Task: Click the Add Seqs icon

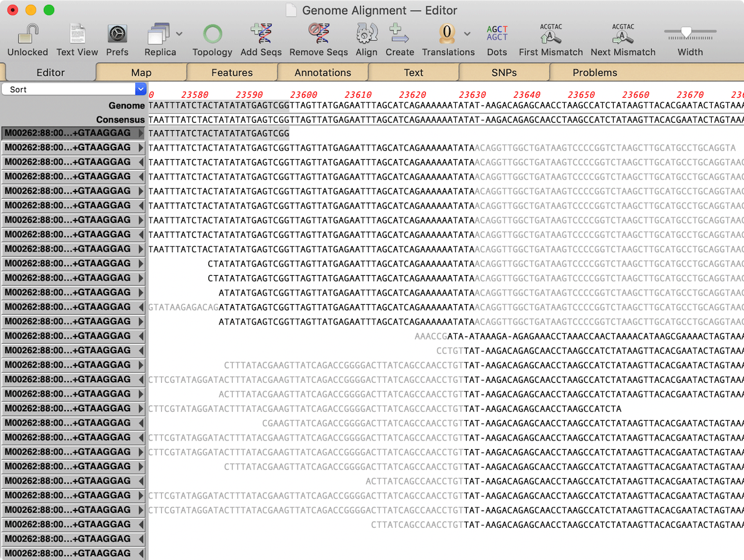Action: pyautogui.click(x=261, y=33)
